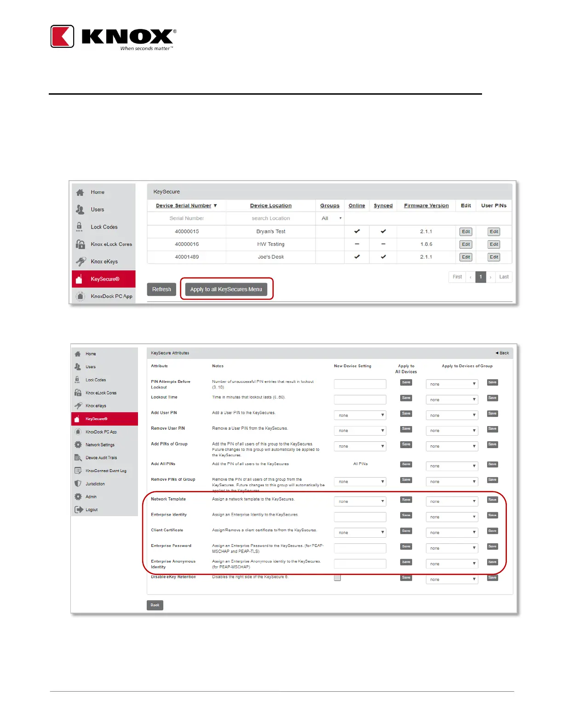Open Knox eKeys icon beside the device list
563x728 pixels.
80,262
